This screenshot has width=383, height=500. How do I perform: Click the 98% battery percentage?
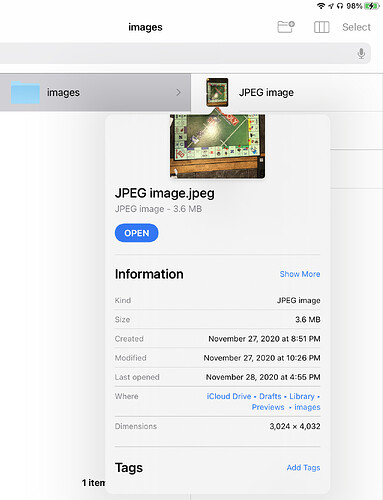(354, 6)
